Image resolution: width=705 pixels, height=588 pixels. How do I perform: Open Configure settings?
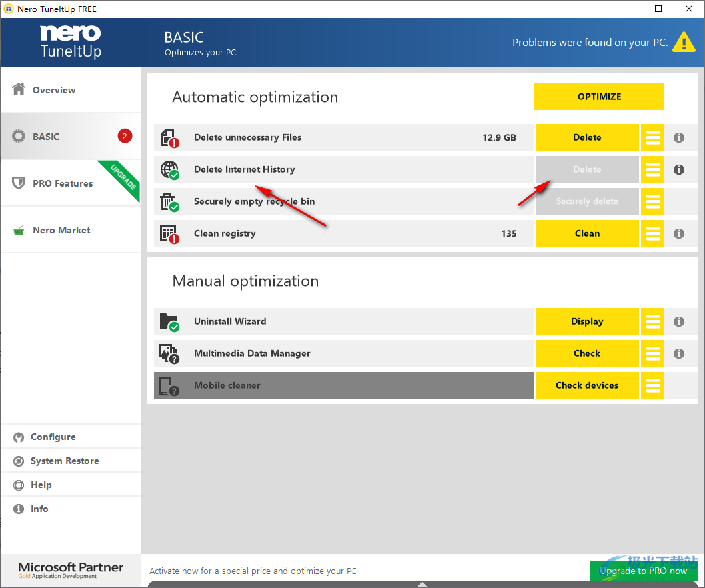pyautogui.click(x=71, y=437)
